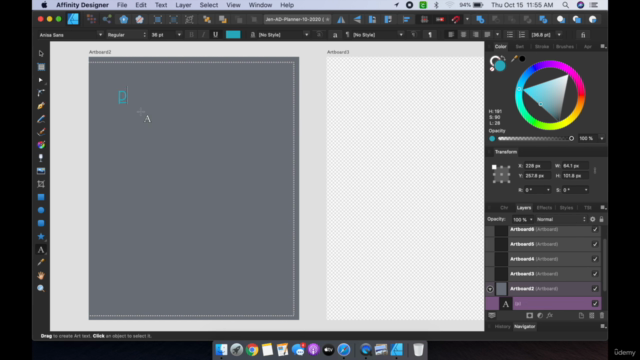640x360 pixels.
Task: Switch to the Stroke tab
Action: [x=542, y=47]
